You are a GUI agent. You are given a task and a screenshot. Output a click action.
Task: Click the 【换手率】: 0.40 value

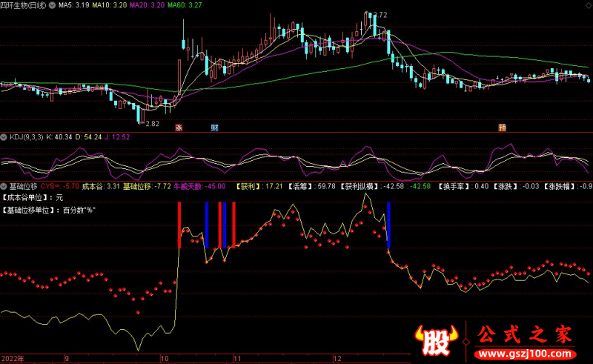(463, 186)
